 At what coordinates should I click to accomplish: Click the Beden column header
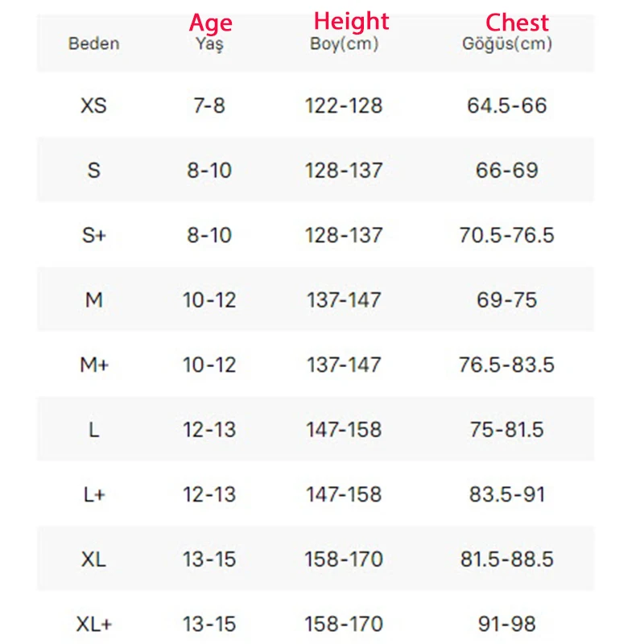93,43
